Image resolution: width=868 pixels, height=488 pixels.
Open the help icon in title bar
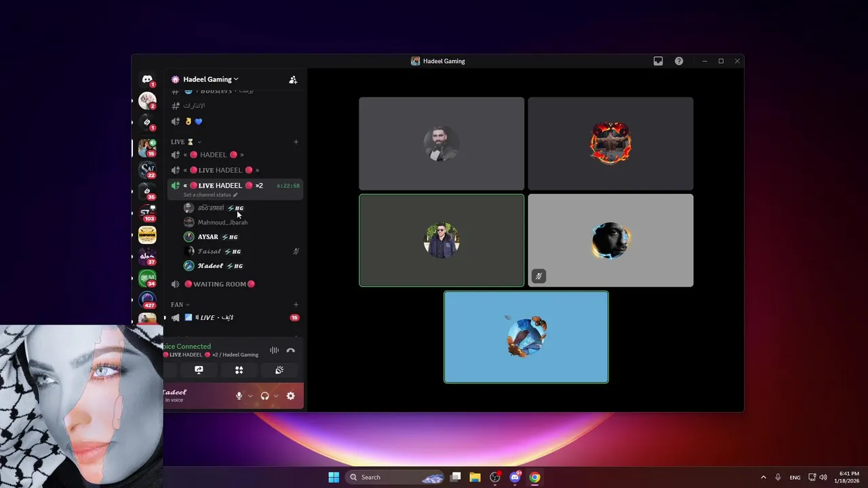pos(679,61)
